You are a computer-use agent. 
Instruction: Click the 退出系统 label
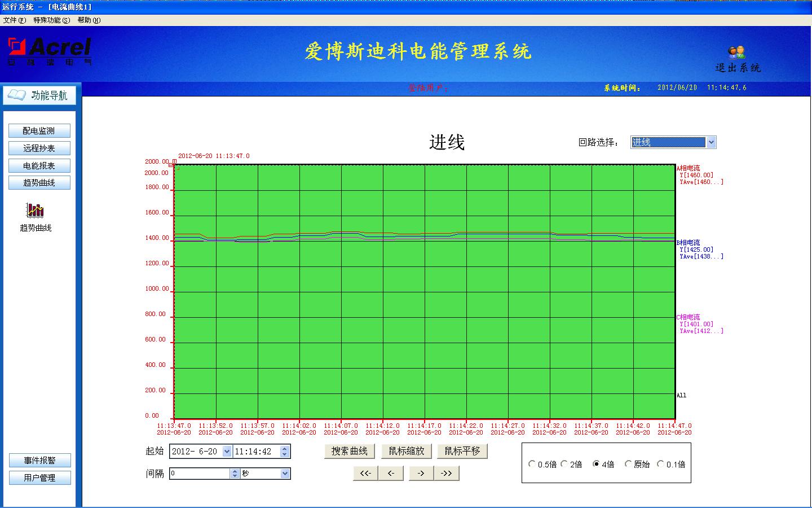(738, 68)
